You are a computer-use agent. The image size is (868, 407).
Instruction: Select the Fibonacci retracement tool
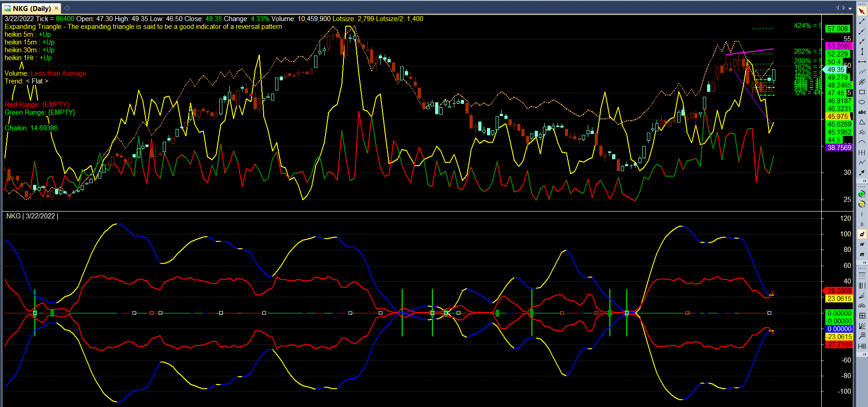[x=862, y=275]
